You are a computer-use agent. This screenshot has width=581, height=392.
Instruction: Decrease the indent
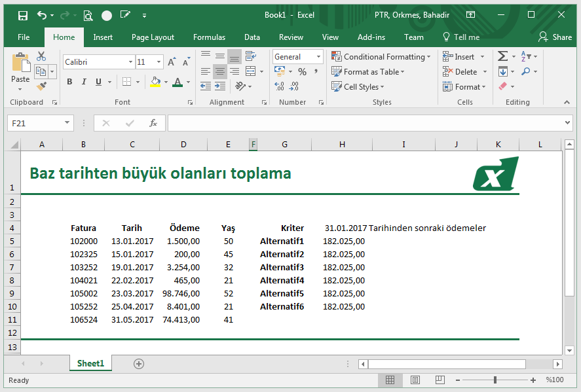tap(206, 86)
